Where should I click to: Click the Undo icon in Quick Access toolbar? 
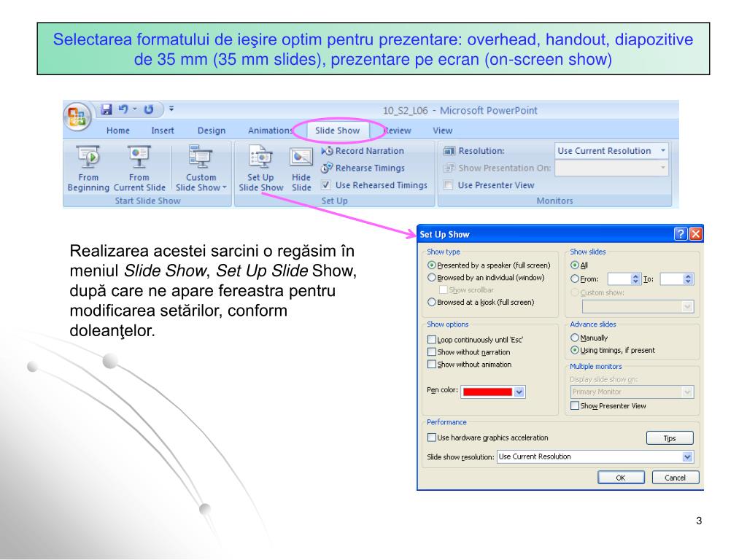tap(123, 109)
